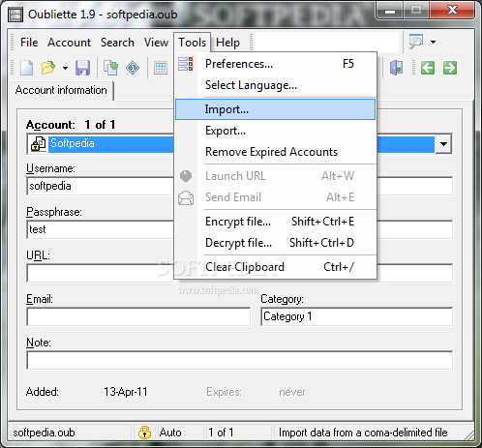Open the Account menu
Image resolution: width=482 pixels, height=448 pixels.
tap(70, 43)
